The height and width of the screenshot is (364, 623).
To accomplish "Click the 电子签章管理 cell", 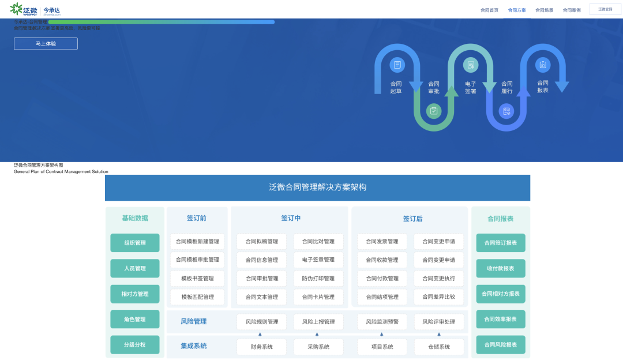I will [x=318, y=260].
